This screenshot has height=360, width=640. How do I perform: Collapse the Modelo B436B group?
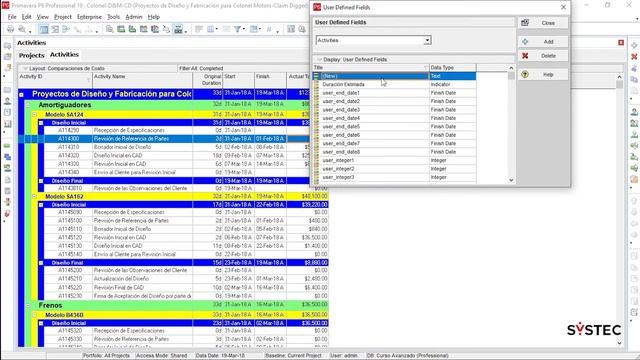(x=35, y=315)
